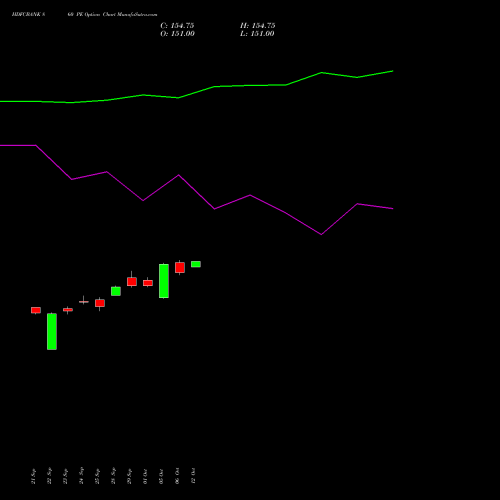Select the 21 Sep date label

coord(33,476)
